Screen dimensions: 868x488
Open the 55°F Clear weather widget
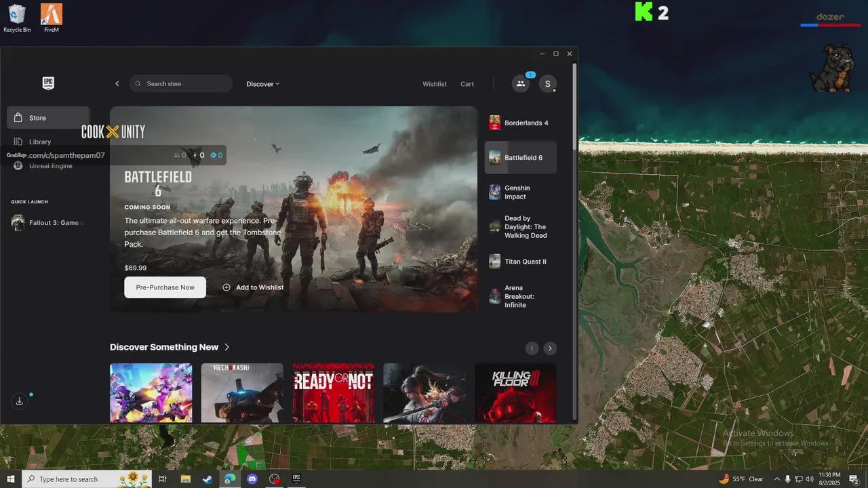(741, 479)
